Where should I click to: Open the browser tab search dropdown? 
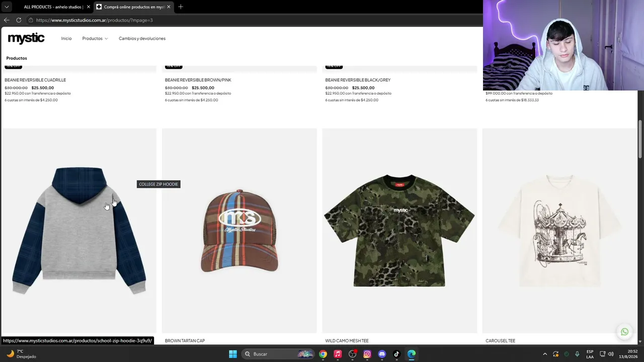tap(7, 7)
